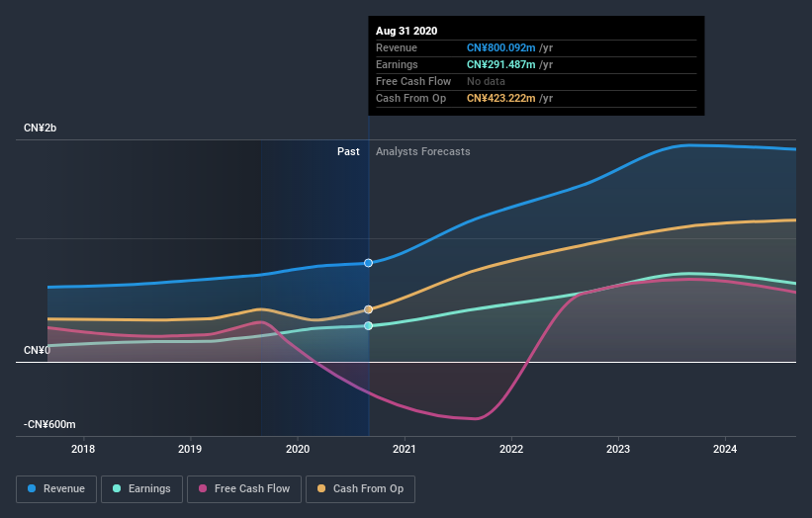Click the orange Cash From Op data point
The width and height of the screenshot is (812, 518).
coord(368,309)
